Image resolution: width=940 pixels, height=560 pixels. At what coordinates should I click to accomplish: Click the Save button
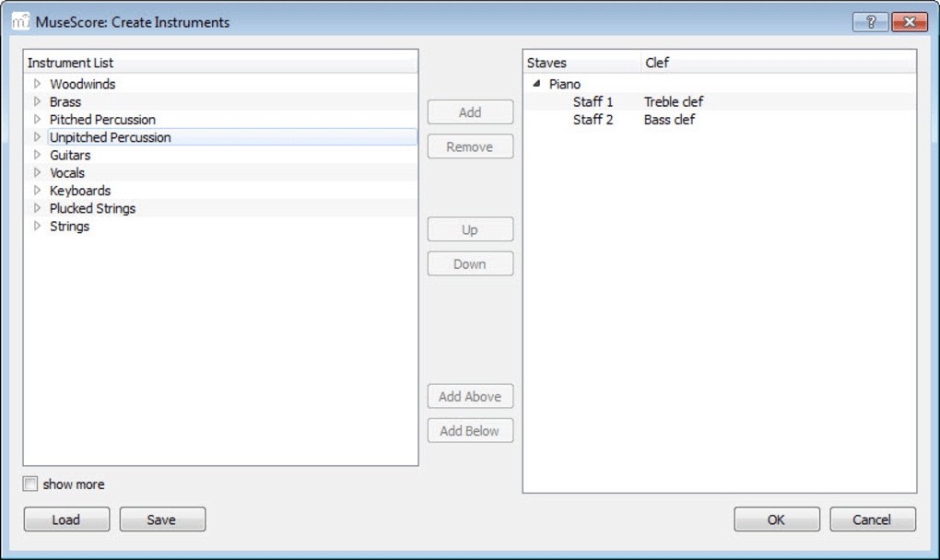click(162, 519)
